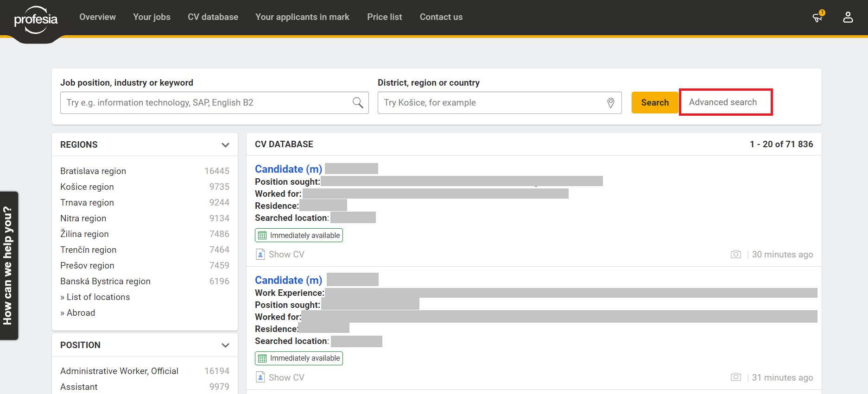Click second candidate's Immediately available badge
The width and height of the screenshot is (868, 394).
coord(299,358)
